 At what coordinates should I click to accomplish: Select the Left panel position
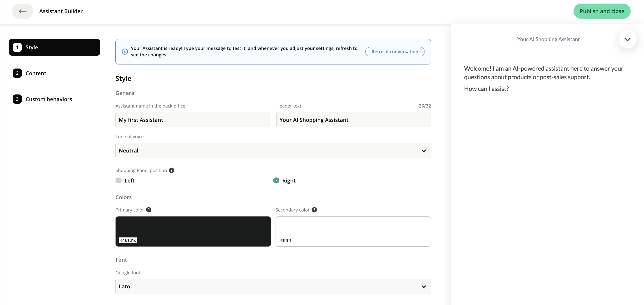coord(119,181)
